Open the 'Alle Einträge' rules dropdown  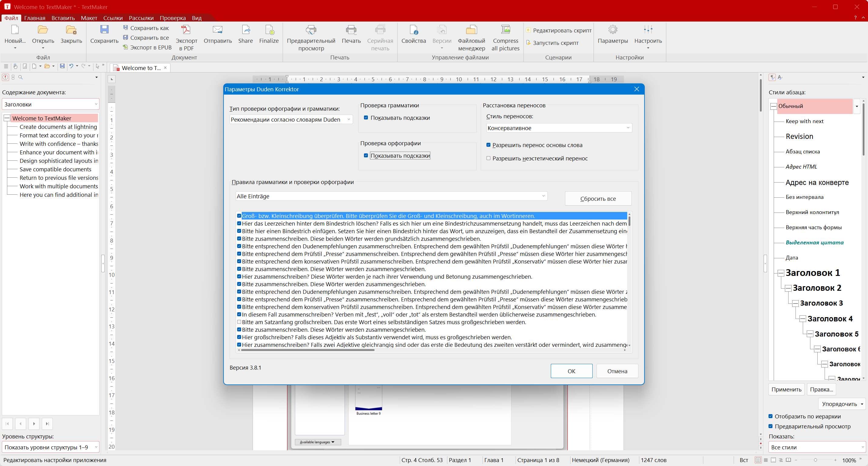(391, 196)
